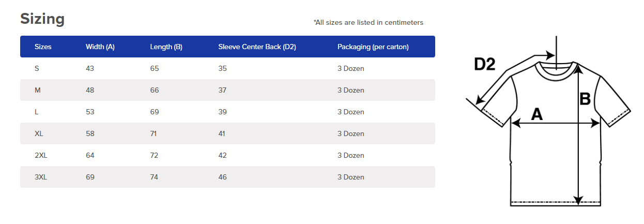This screenshot has width=644, height=224.
Task: Select the M size row label
Action: coord(38,90)
